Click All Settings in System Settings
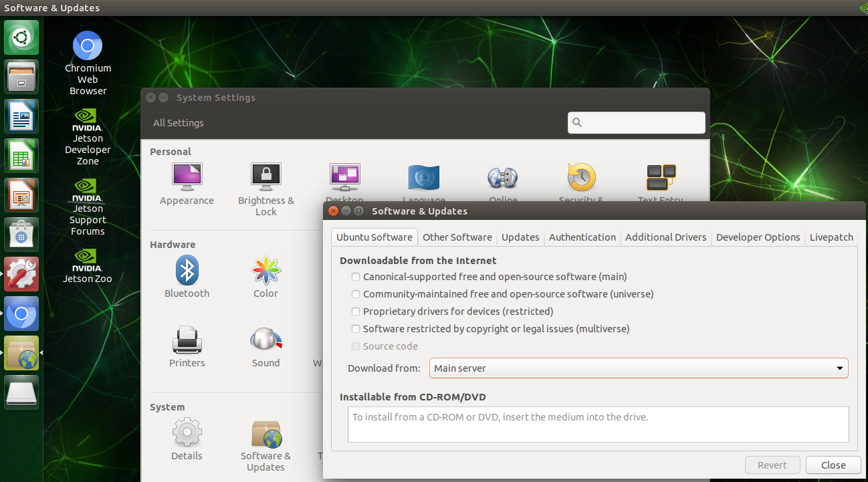 (178, 123)
